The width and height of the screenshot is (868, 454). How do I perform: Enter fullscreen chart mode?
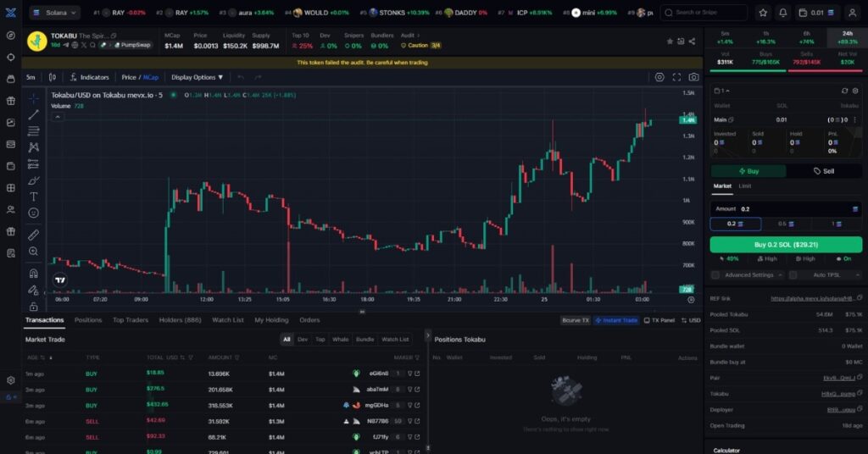(x=676, y=77)
